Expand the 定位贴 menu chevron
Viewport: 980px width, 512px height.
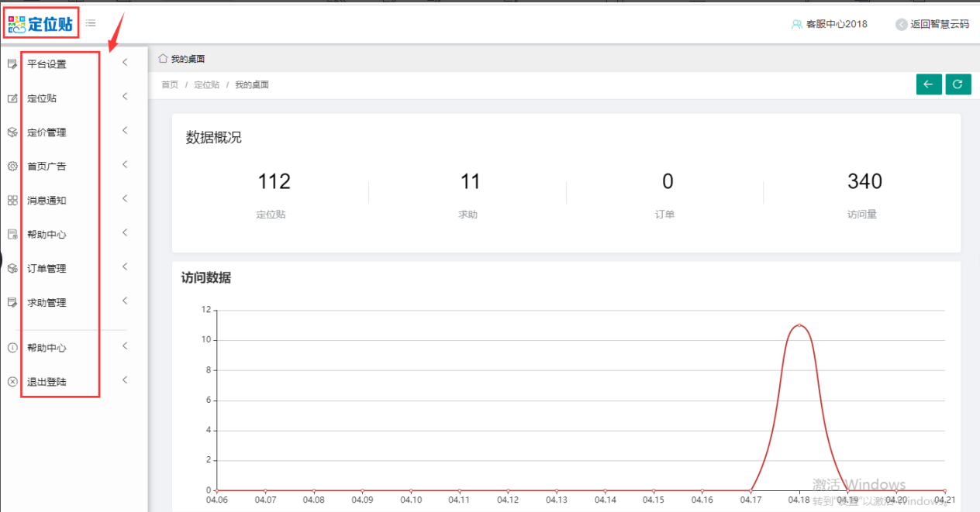click(125, 97)
